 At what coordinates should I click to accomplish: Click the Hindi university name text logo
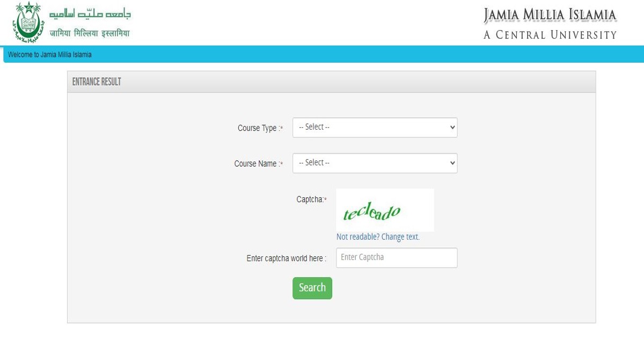coord(90,31)
